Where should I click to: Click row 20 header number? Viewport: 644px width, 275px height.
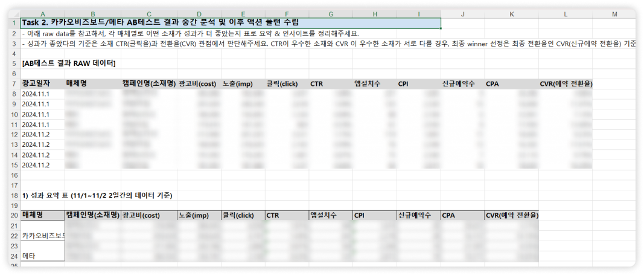(13, 215)
